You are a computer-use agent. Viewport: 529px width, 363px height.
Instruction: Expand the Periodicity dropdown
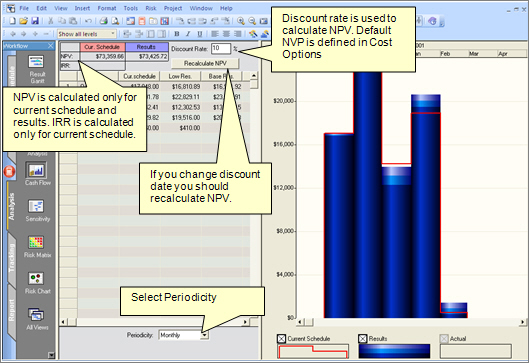204,335
